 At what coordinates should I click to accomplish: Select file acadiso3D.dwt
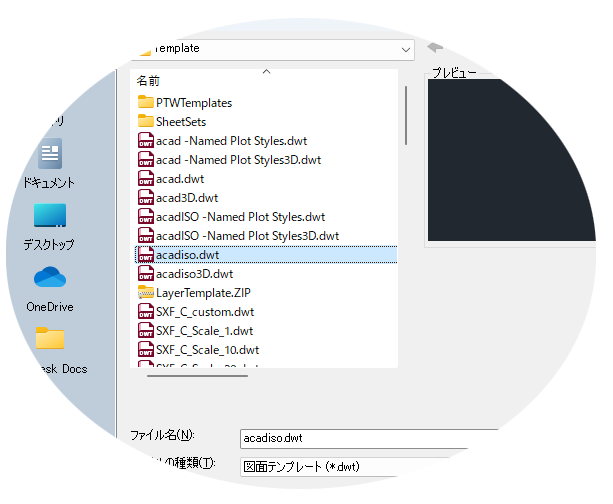coord(194,274)
